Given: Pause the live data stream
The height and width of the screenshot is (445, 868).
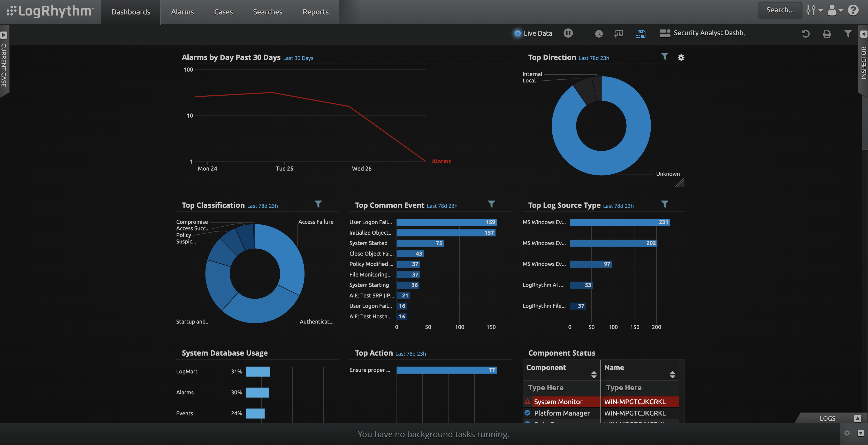Looking at the screenshot, I should tap(568, 33).
